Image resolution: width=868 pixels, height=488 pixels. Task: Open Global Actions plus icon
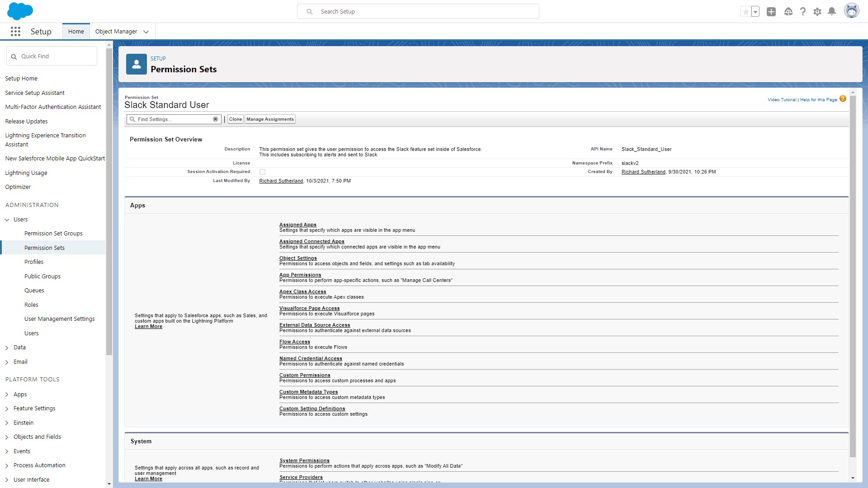pos(771,12)
